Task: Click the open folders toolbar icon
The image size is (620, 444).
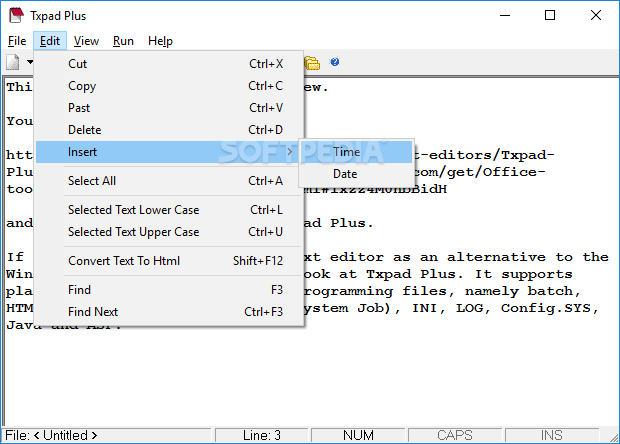Action: pos(312,63)
